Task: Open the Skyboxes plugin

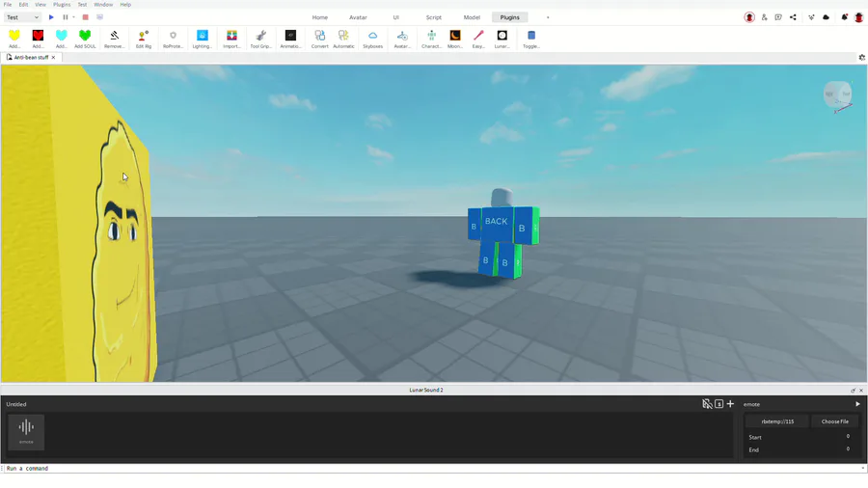Action: 372,39
